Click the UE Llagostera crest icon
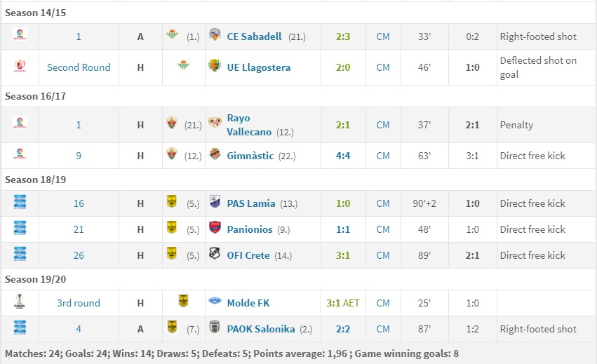This screenshot has height=364, width=597. (x=215, y=65)
